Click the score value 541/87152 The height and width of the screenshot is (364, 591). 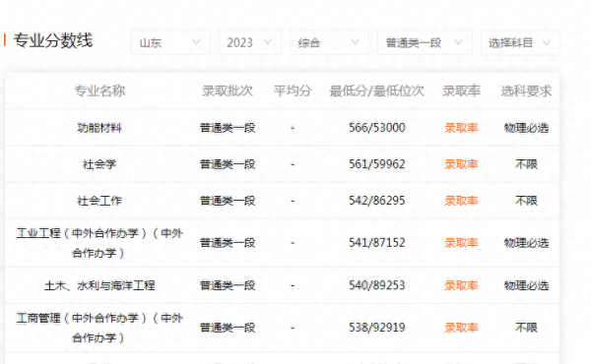click(377, 243)
